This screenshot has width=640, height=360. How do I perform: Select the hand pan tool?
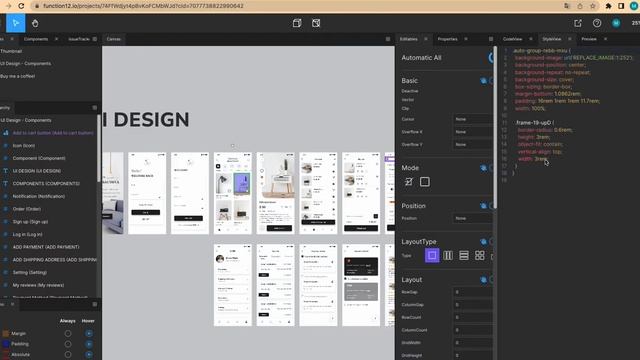coord(35,23)
